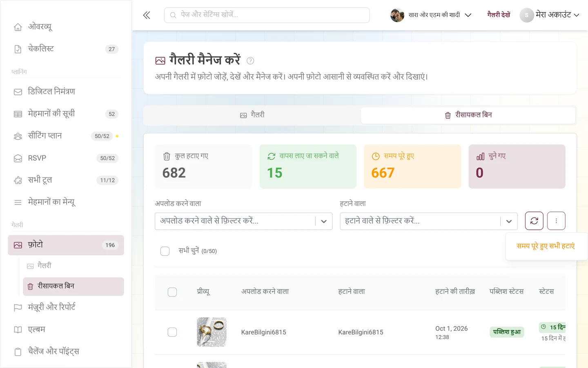Collapse the फ़ोटो sidebar section

coord(66,245)
